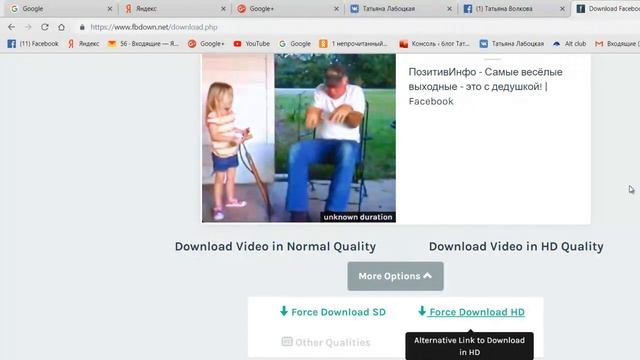This screenshot has width=640, height=360.
Task: Click the browser forward arrow
Action: (x=28, y=27)
